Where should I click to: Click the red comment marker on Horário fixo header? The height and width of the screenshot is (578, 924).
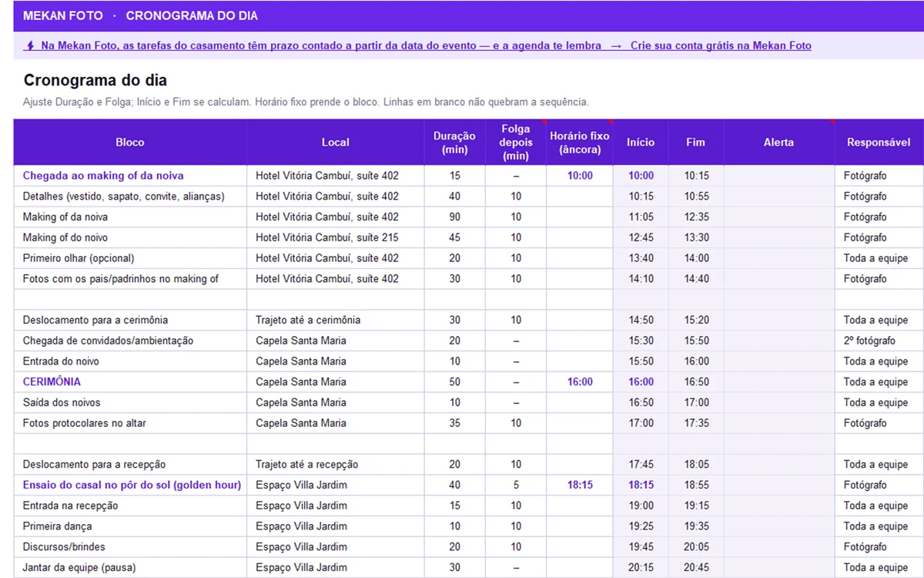point(611,122)
